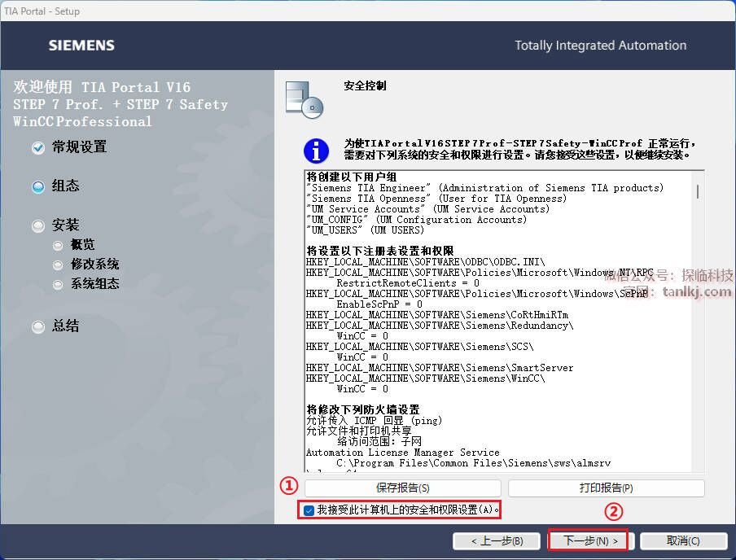Click the TIA Portal - Setup window title
The image size is (736, 560).
pos(42,11)
